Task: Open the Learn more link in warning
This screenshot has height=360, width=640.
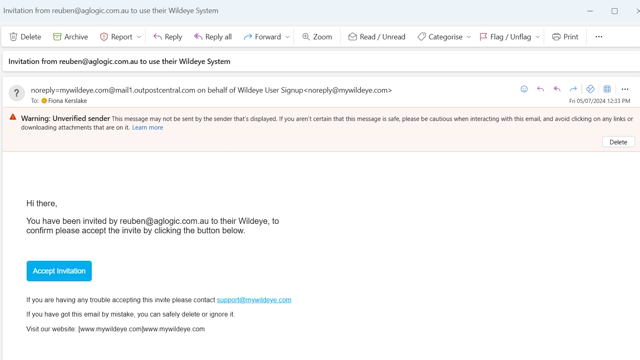Action: (x=147, y=127)
